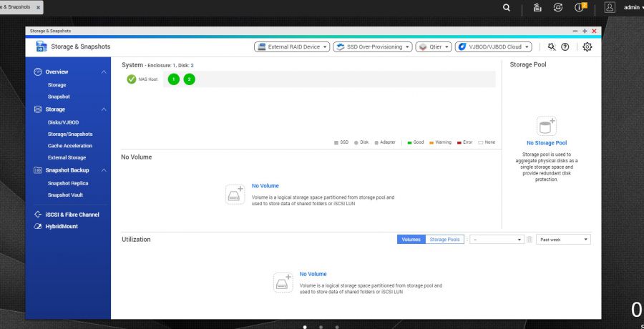Switch utilization view to Volumes

point(411,240)
